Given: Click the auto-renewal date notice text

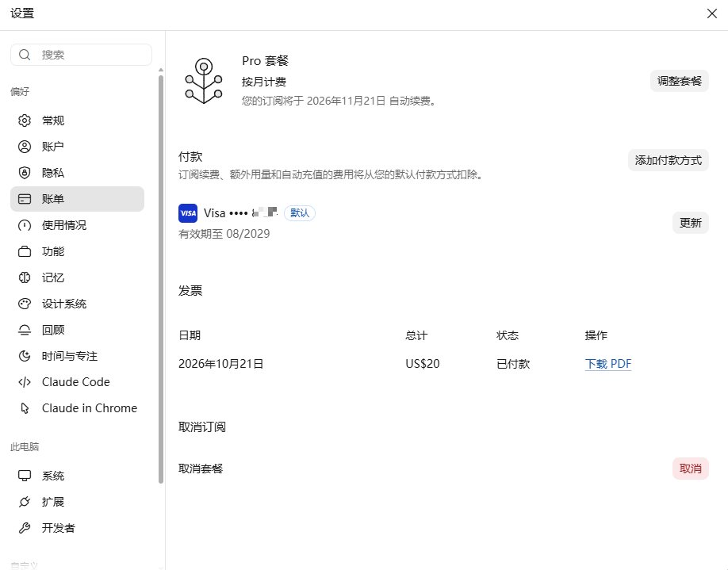Looking at the screenshot, I should click(x=339, y=101).
